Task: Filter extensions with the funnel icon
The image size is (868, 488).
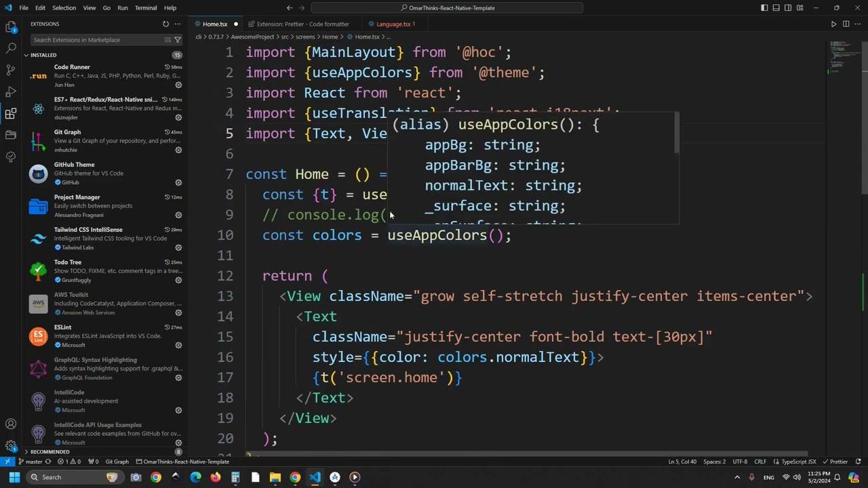Action: [x=178, y=40]
